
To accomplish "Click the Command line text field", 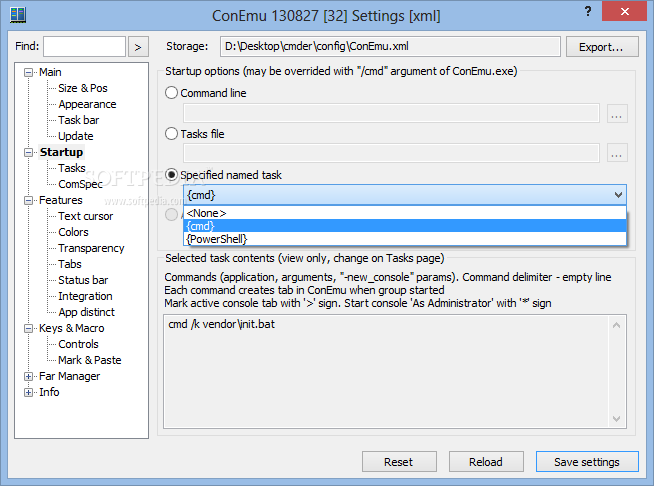I will pyautogui.click(x=391, y=113).
